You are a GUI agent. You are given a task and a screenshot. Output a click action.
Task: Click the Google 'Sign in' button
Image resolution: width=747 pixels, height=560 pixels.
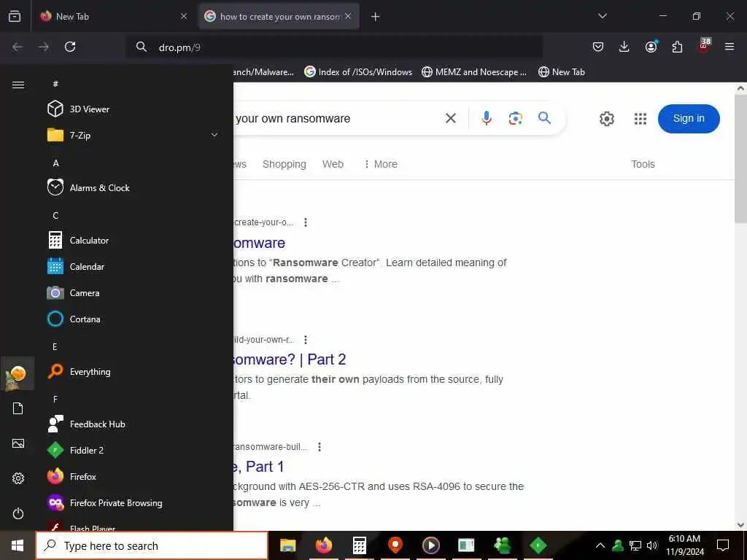point(689,119)
